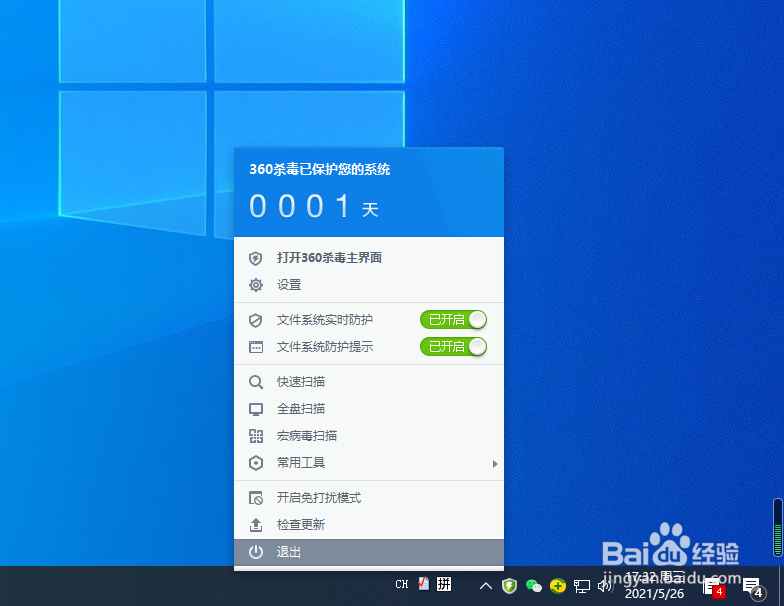
Task: Click yellow-green plus tray icon
Action: pyautogui.click(x=558, y=586)
